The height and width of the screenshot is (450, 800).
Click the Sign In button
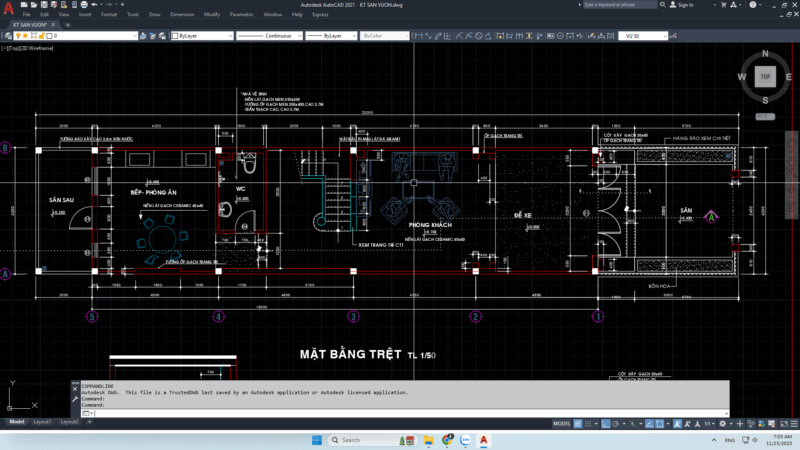pos(685,5)
